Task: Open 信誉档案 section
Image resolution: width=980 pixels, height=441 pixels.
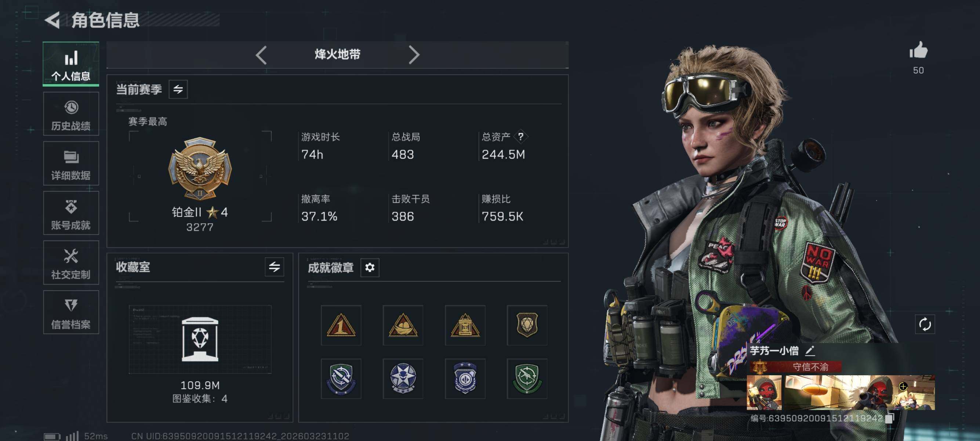Action: (71, 313)
